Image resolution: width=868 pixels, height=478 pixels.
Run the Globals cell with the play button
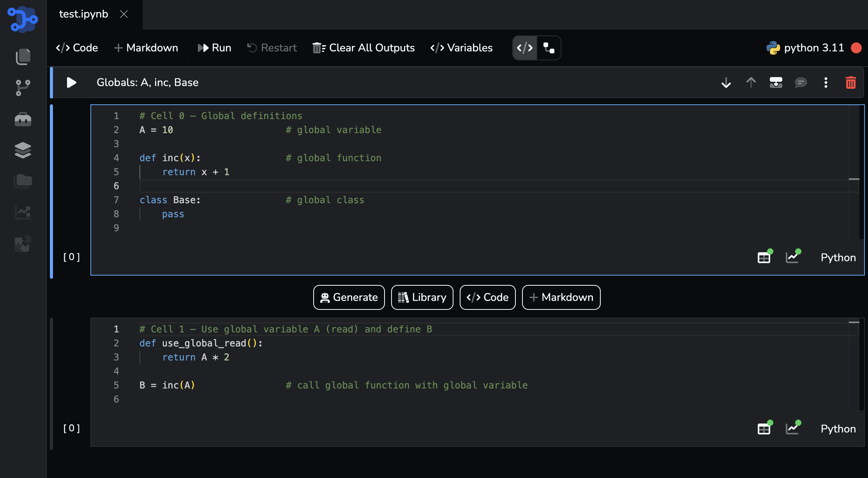[71, 83]
